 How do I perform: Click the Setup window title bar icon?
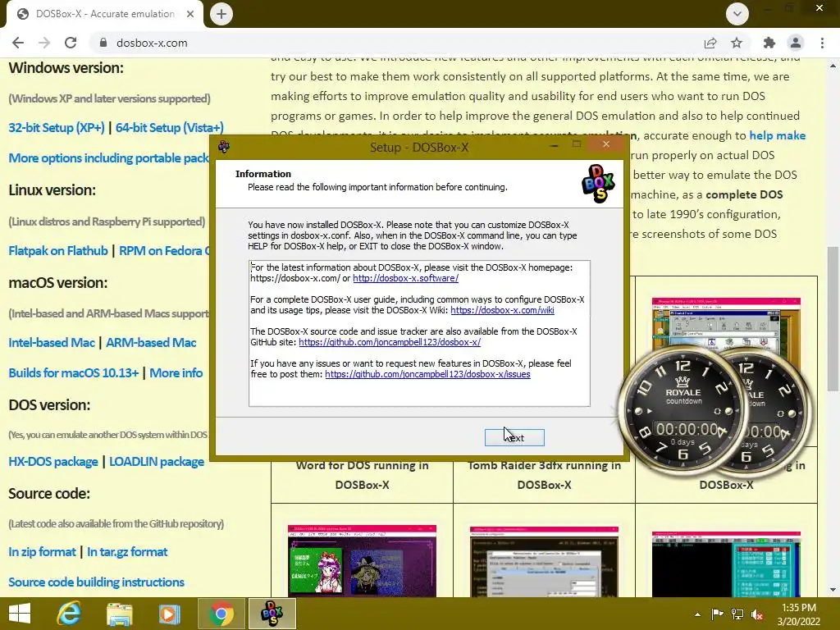[x=224, y=146]
